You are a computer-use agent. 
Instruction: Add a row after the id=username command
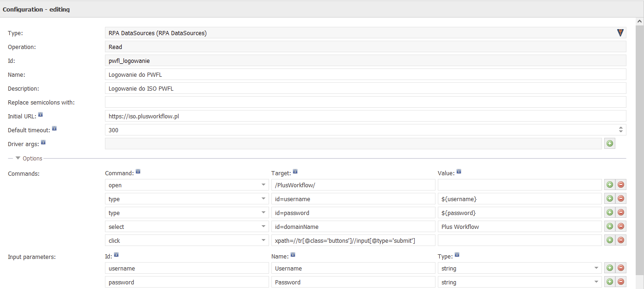(610, 199)
